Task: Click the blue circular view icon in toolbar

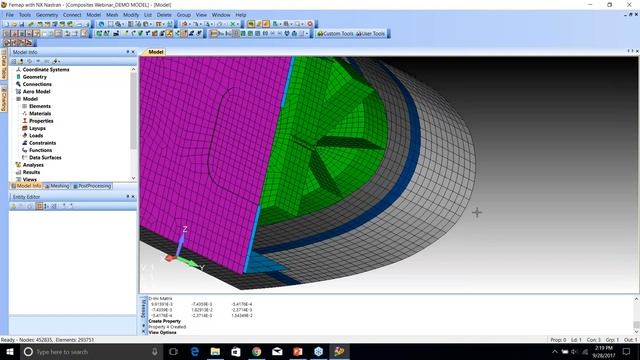Action: point(102,24)
